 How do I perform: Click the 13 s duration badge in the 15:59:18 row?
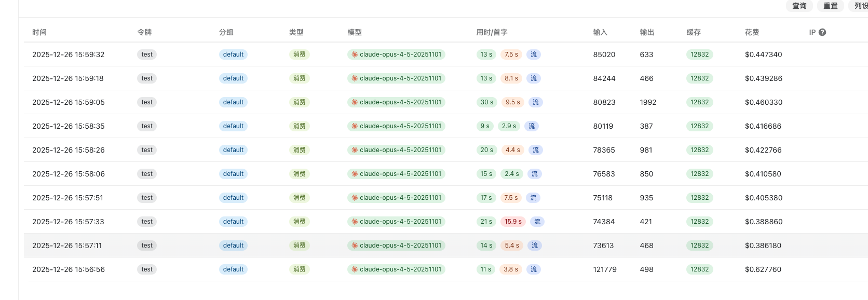tap(486, 78)
